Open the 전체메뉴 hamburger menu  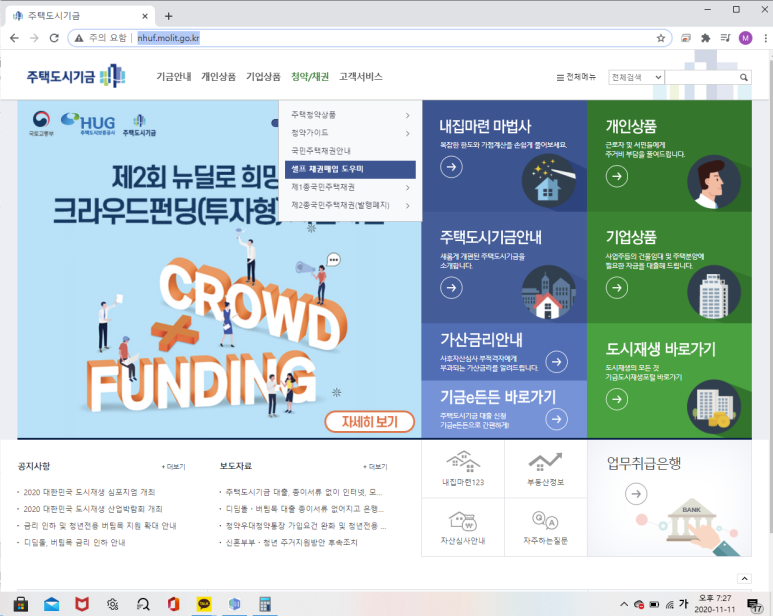tap(576, 77)
